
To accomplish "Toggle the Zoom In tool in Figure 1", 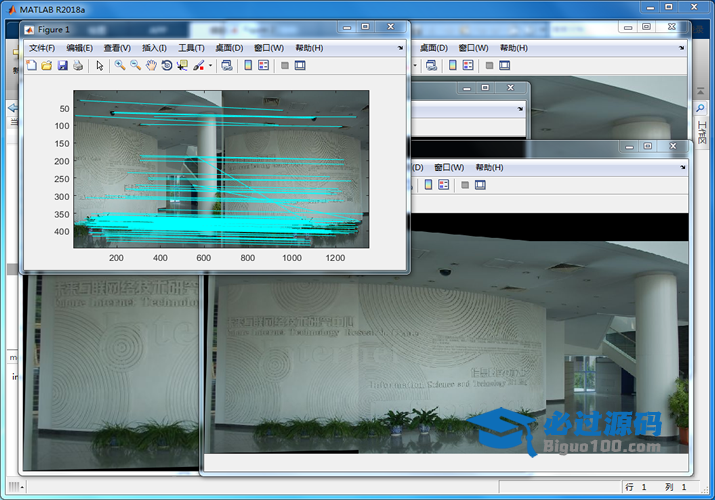I will pos(120,66).
